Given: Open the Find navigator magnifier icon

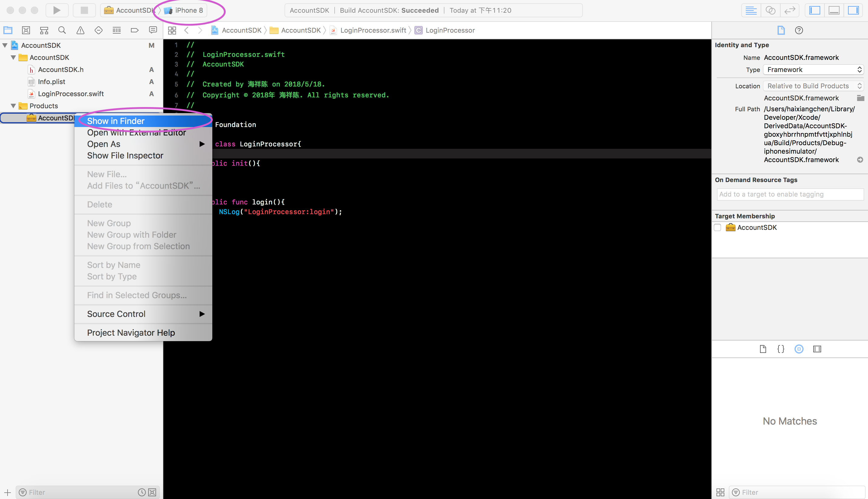Looking at the screenshot, I should [x=62, y=30].
